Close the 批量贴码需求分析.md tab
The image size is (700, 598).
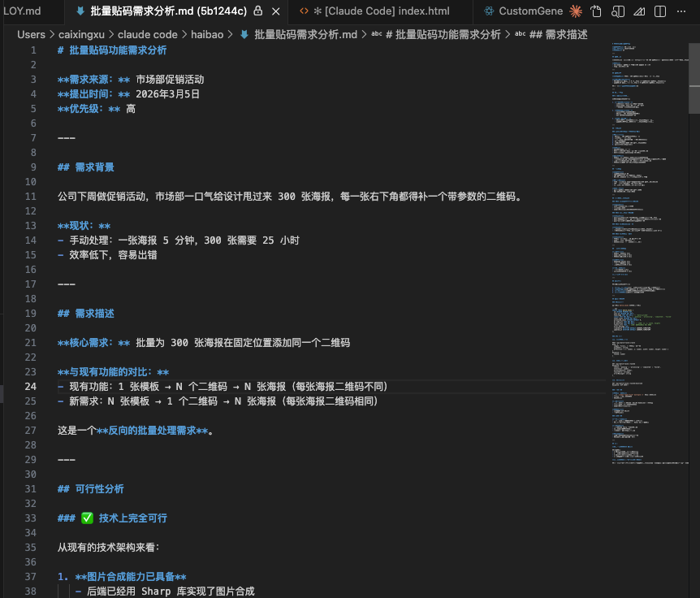(x=276, y=11)
